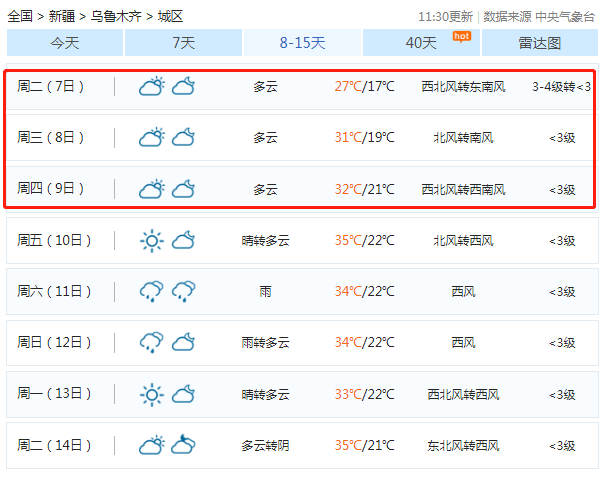This screenshot has width=604, height=477.
Task: Click 晴转多云 in the 周一（13日）row
Action: [265, 395]
